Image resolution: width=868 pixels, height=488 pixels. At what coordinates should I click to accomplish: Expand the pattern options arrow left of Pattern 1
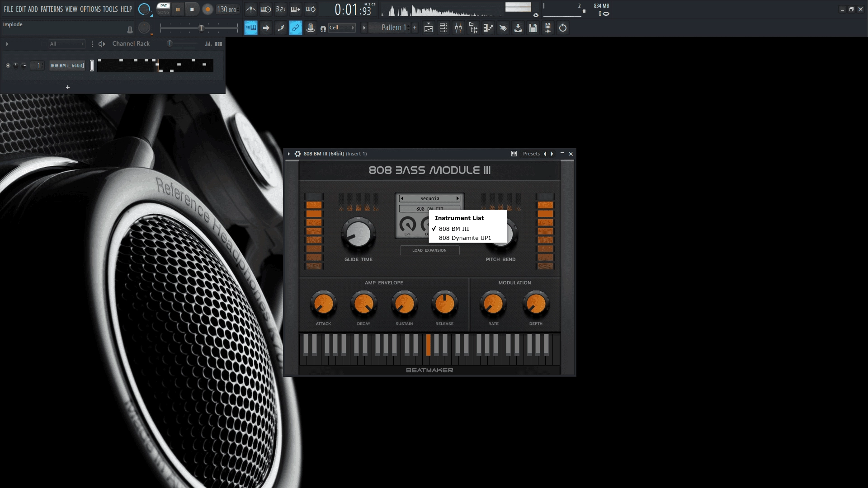tap(364, 28)
